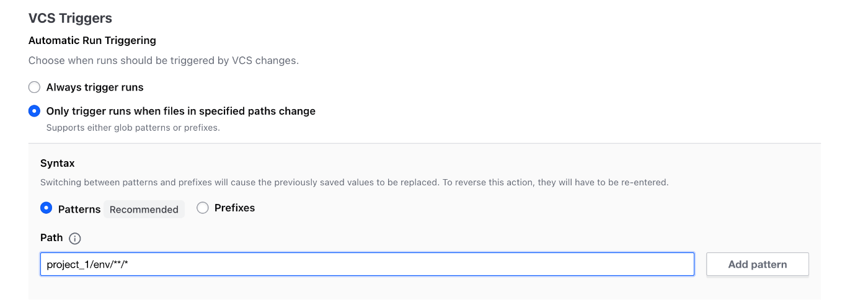Viewport: 868px width, 300px height.
Task: Click the 'Automatic Run Triggering' subheading
Action: [92, 41]
